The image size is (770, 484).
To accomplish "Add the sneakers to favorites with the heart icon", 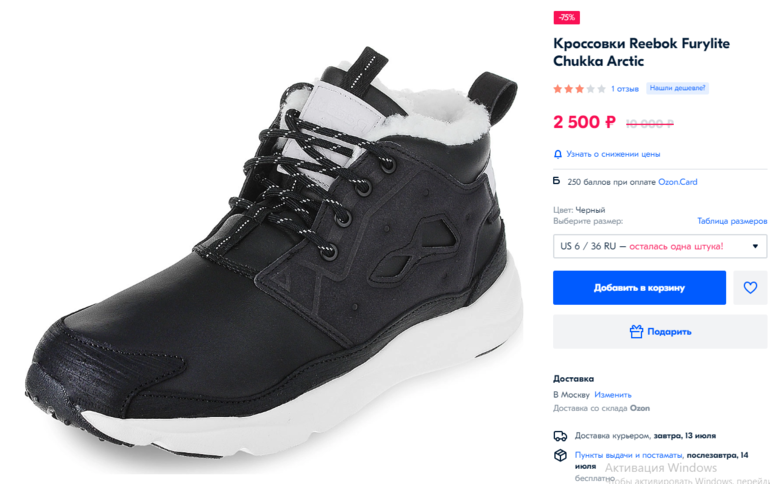I will coord(750,287).
